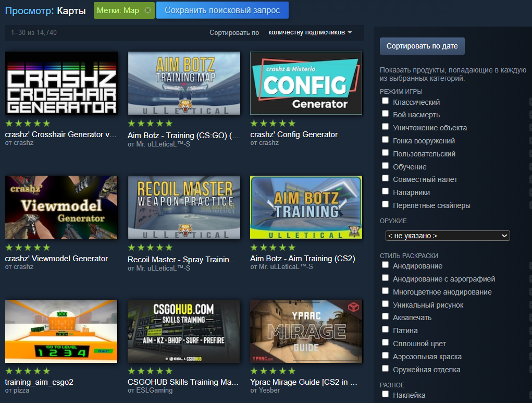532x403 pixels.
Task: Enable the Напарники filter checkbox
Action: coord(385,191)
